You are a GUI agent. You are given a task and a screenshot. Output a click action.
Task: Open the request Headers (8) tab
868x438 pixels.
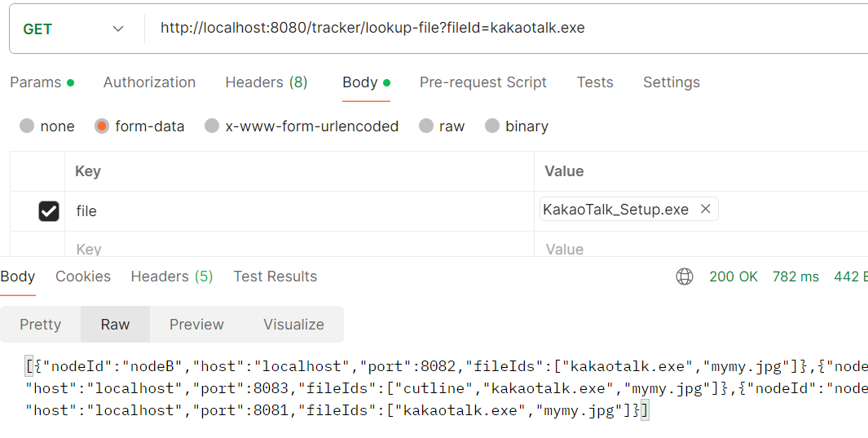click(x=266, y=82)
